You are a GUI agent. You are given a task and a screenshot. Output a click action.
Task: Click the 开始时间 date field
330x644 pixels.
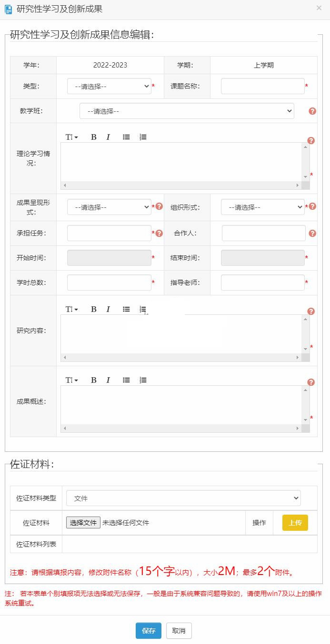[109, 258]
